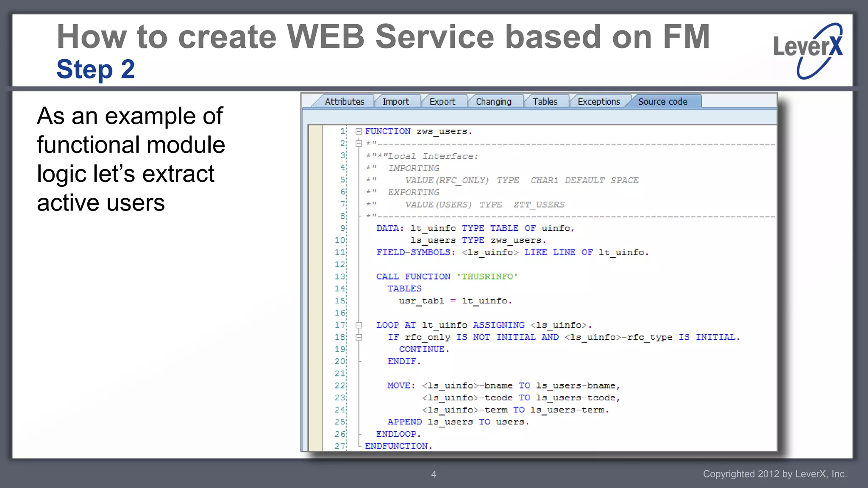Click 'usr_tabl = lt_uinfo' assignment line

tap(455, 301)
